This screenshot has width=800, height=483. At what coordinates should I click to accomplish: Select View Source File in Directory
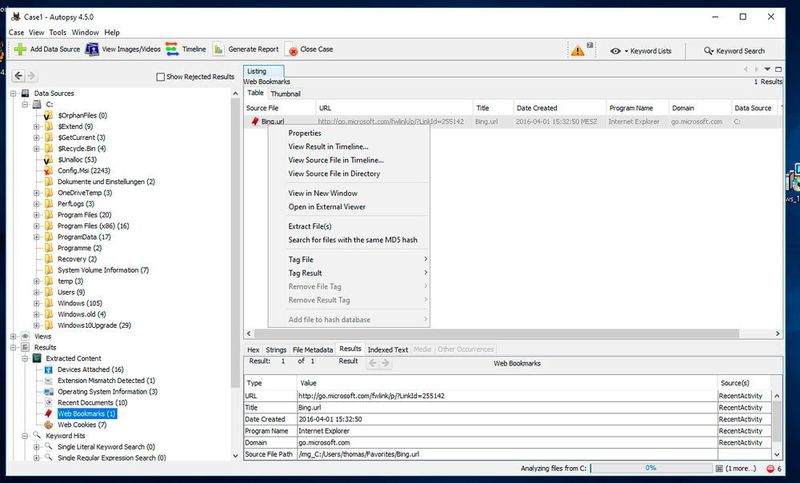[x=334, y=173]
